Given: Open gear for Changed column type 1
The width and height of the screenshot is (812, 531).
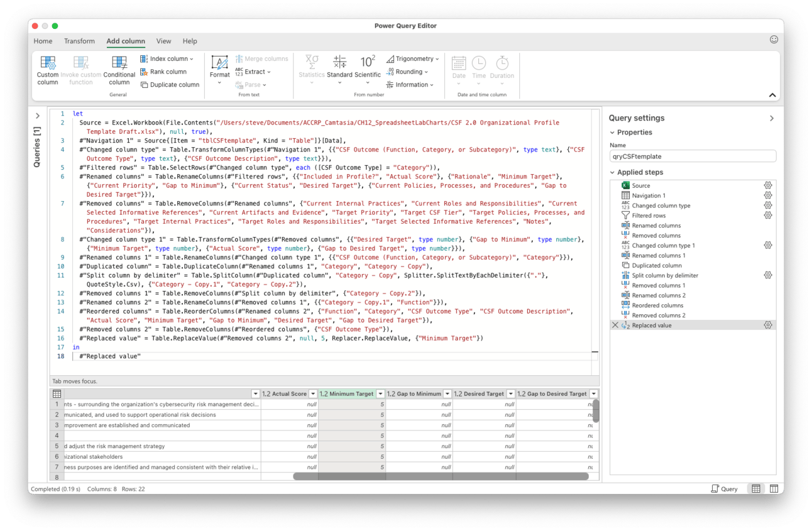Looking at the screenshot, I should [x=767, y=246].
